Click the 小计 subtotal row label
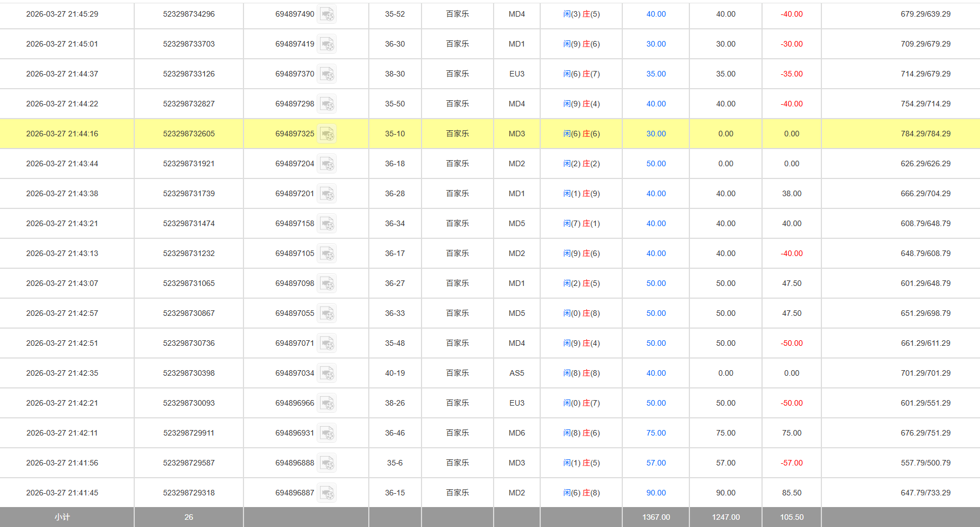980x527 pixels. 62,517
